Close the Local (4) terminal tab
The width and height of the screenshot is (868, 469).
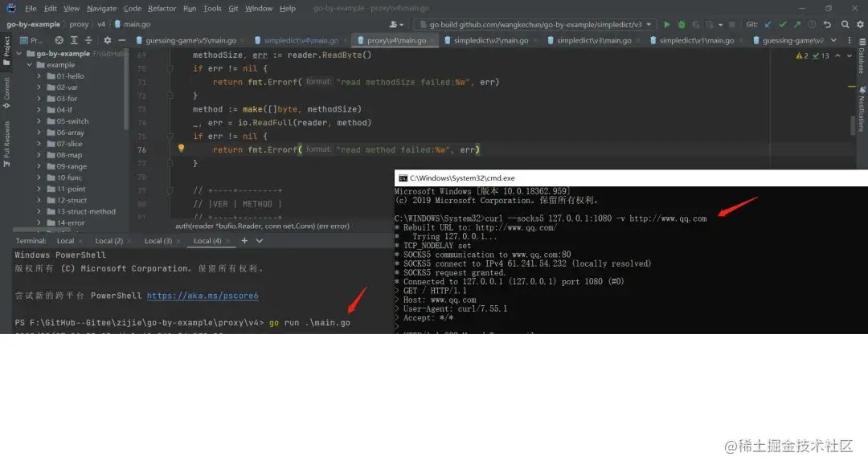click(228, 241)
